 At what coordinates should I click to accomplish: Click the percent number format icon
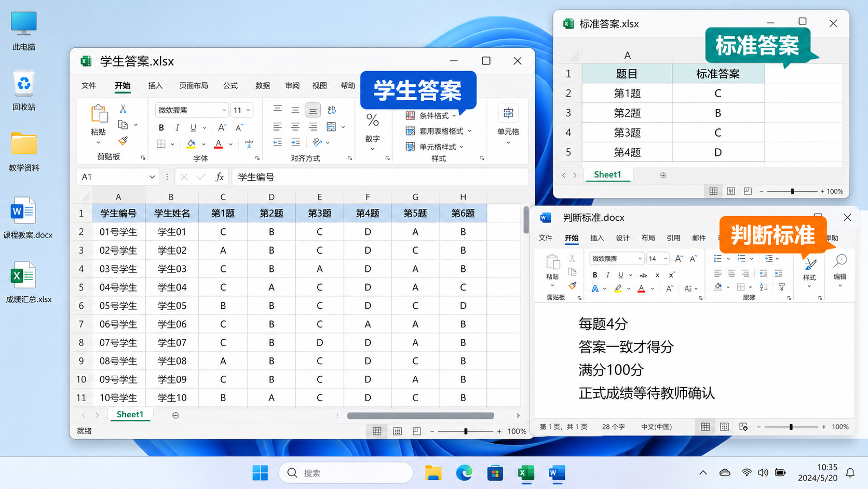tap(372, 121)
